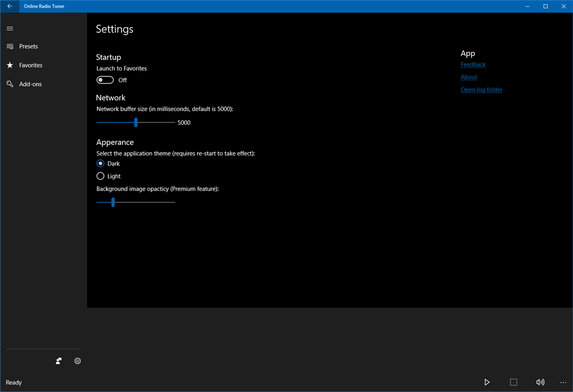Click the background image opacity slider
Screen dimensions: 573x392
tap(136, 202)
